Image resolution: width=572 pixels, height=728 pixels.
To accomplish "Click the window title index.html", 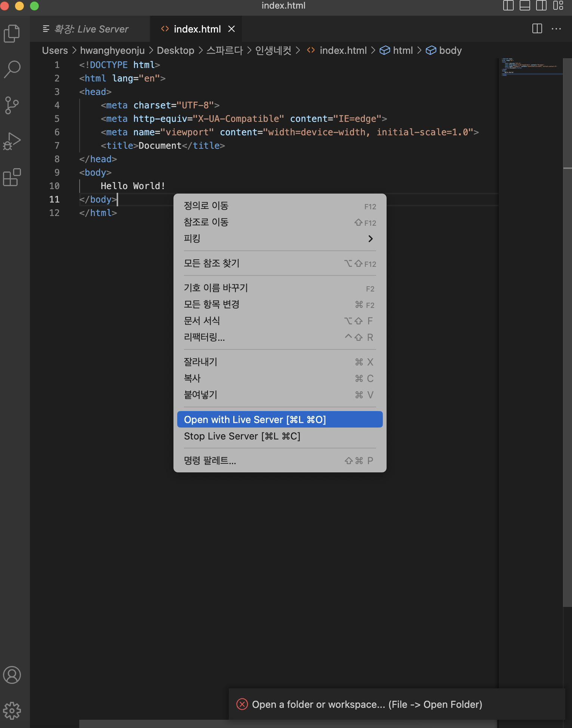I will tap(283, 6).
